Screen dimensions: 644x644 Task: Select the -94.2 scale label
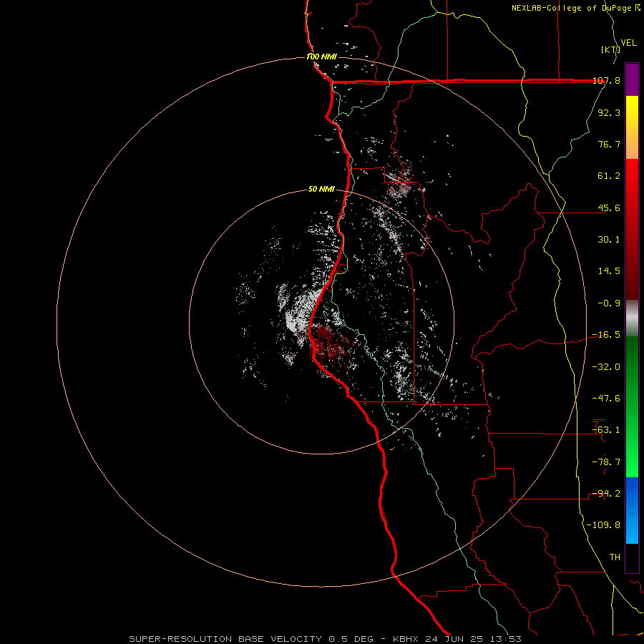click(606, 494)
